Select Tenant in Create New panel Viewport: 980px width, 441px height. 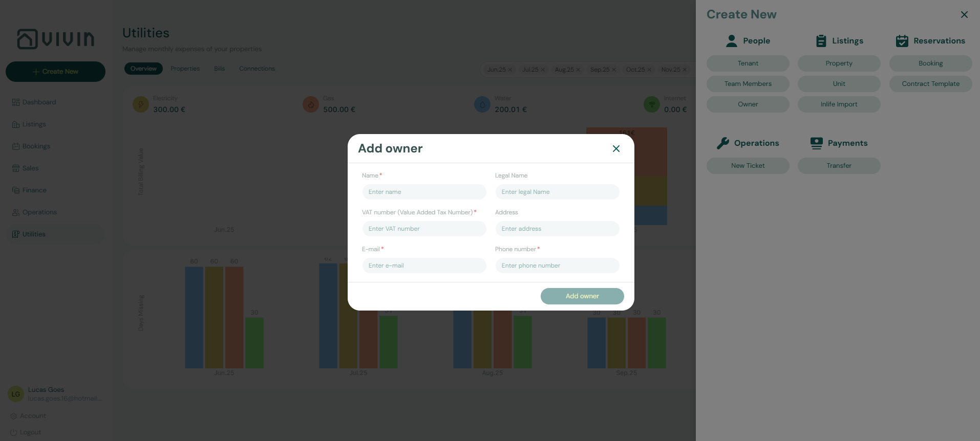click(748, 63)
